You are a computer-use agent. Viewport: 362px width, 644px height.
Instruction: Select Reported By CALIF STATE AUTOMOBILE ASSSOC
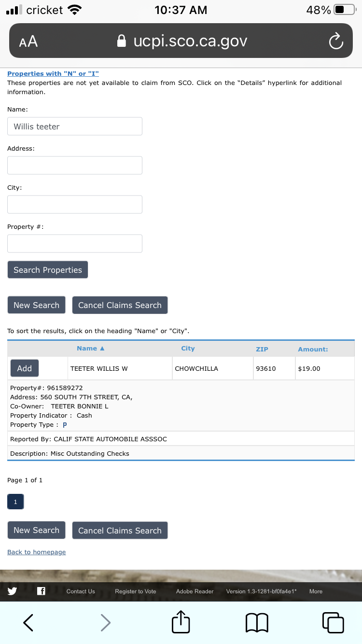pyautogui.click(x=89, y=439)
